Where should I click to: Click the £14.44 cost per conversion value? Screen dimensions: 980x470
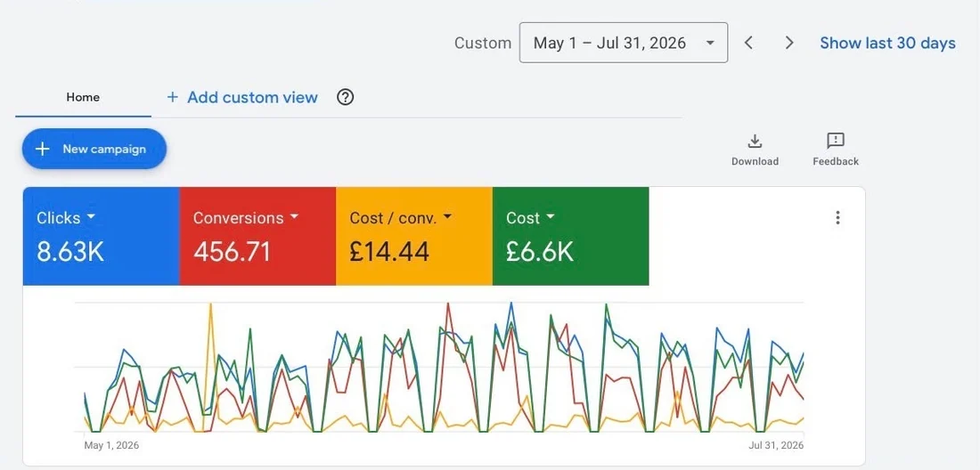click(x=388, y=252)
